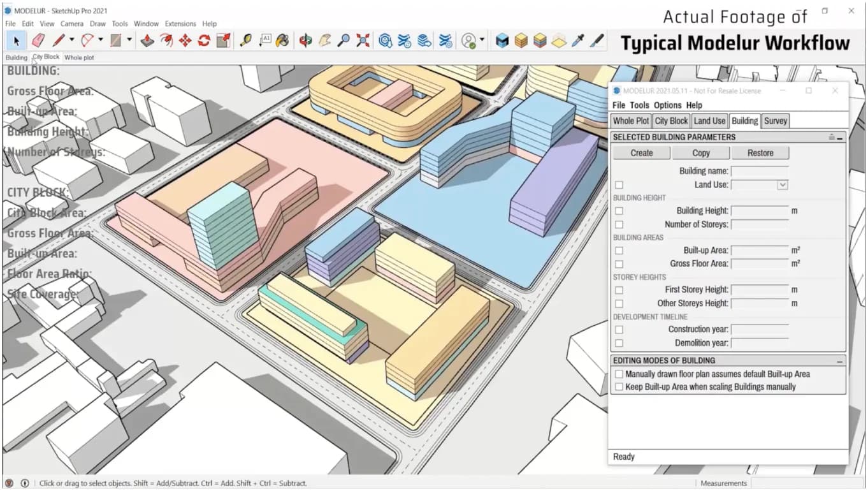Enable the Other Storeys Height checkbox

[x=619, y=304]
